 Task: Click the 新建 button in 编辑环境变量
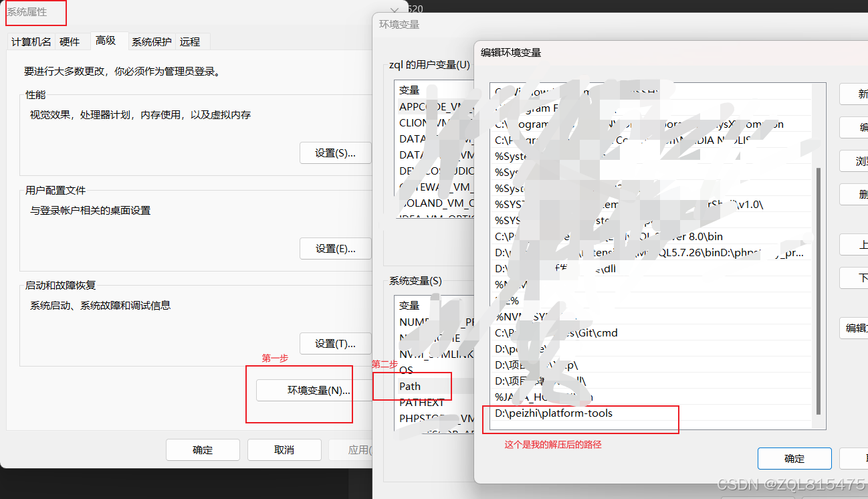tap(854, 94)
